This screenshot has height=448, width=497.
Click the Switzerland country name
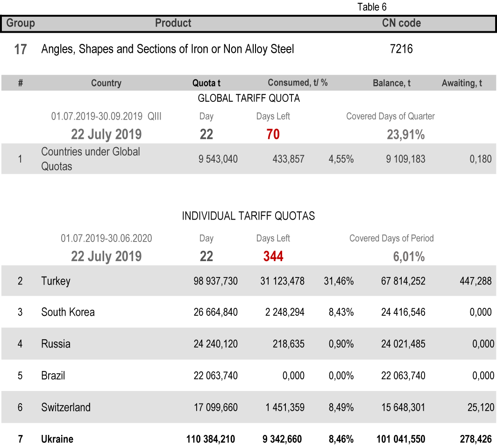[66, 407]
